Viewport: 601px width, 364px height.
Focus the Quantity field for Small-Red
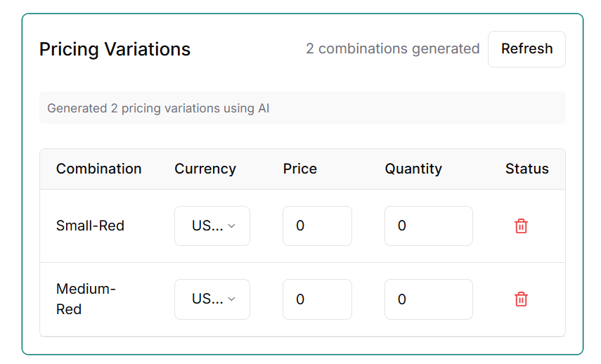point(428,226)
